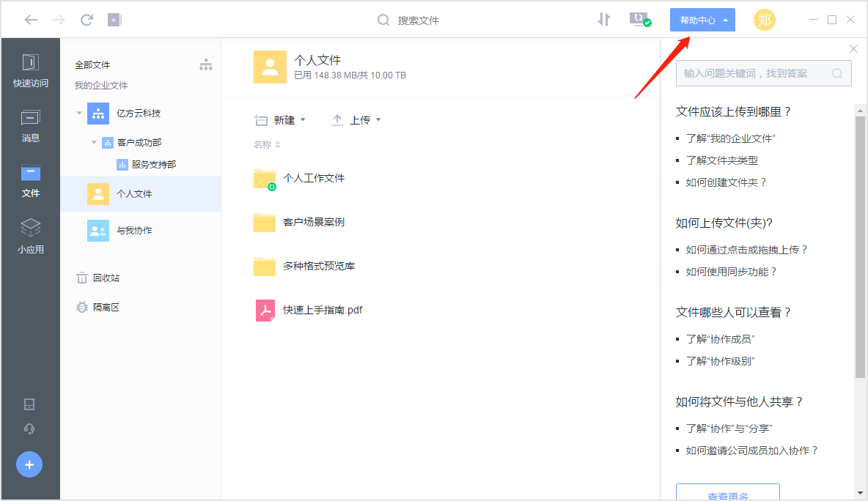Switch to the 文件 tab in sidebar
868x501 pixels.
pos(30,181)
